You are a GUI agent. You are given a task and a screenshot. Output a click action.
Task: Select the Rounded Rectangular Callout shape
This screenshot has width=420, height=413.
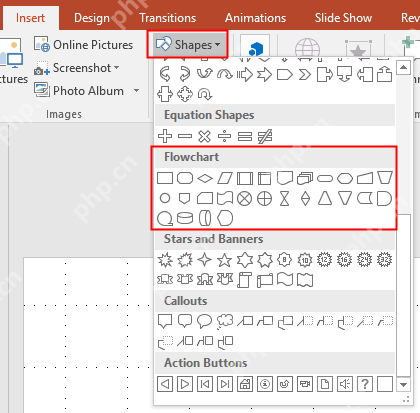185,321
